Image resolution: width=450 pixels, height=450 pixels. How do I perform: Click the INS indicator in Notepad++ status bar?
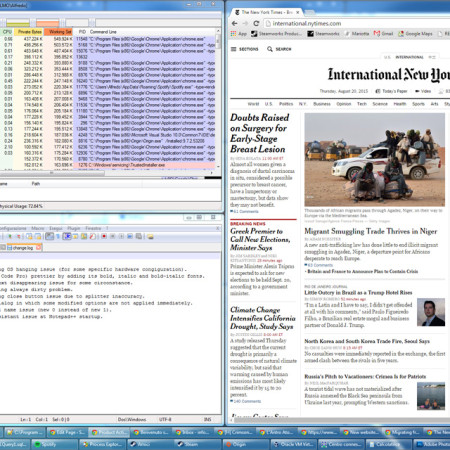[x=208, y=419]
